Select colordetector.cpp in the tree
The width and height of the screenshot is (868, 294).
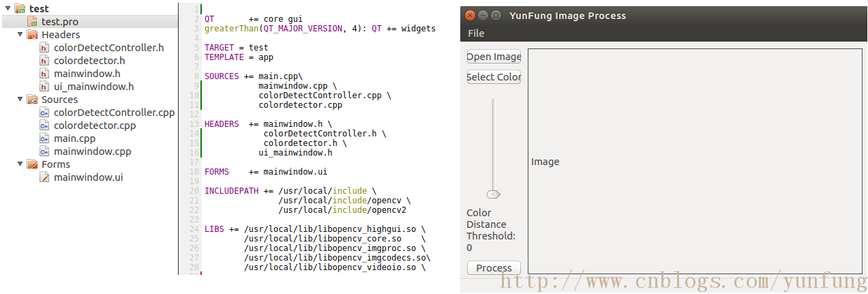pyautogui.click(x=95, y=126)
